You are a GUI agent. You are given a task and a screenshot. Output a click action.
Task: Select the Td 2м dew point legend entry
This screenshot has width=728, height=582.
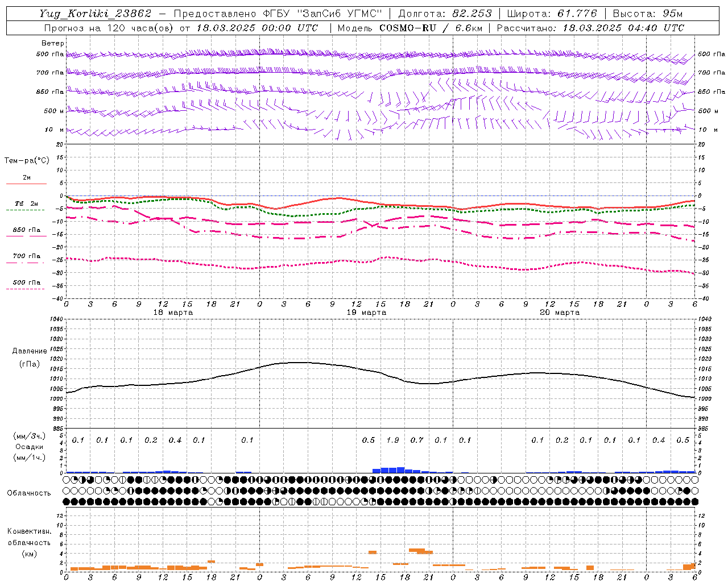click(27, 203)
